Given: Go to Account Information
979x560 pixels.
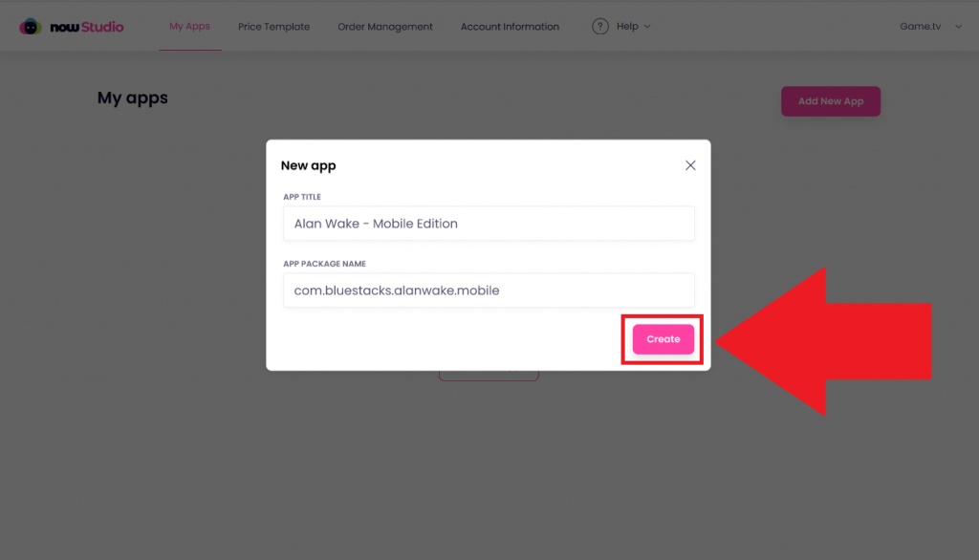Looking at the screenshot, I should coord(510,26).
